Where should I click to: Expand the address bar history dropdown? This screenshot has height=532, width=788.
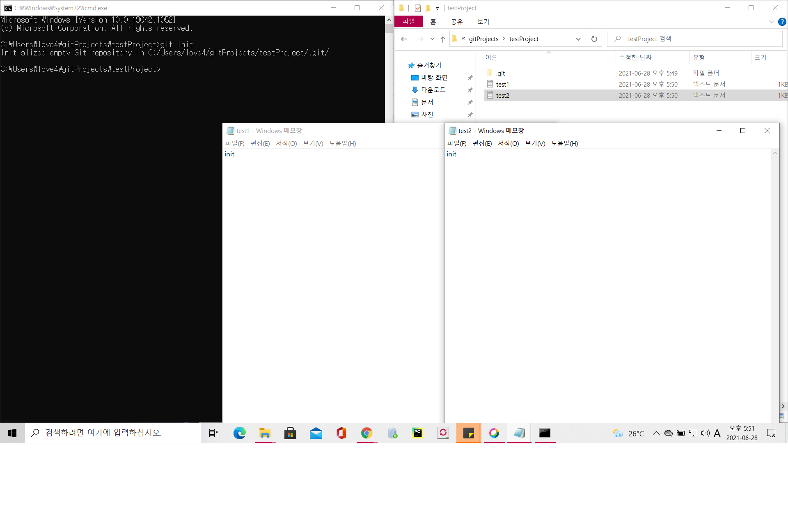(578, 39)
